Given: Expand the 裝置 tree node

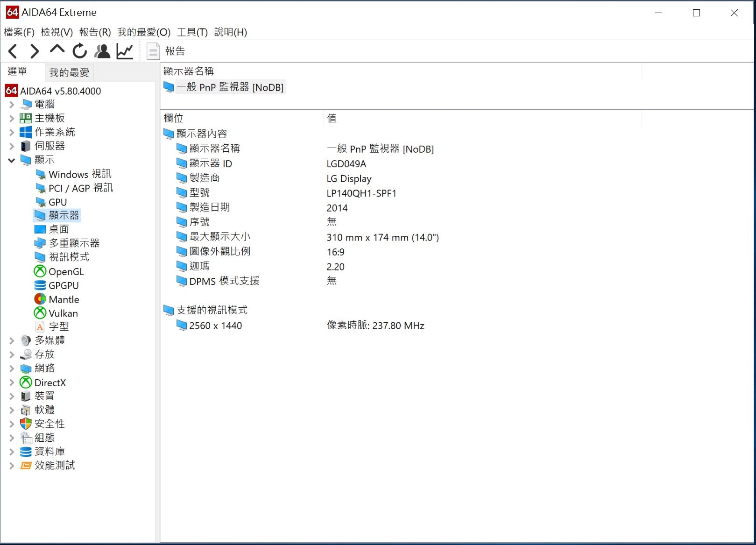Looking at the screenshot, I should (x=12, y=396).
